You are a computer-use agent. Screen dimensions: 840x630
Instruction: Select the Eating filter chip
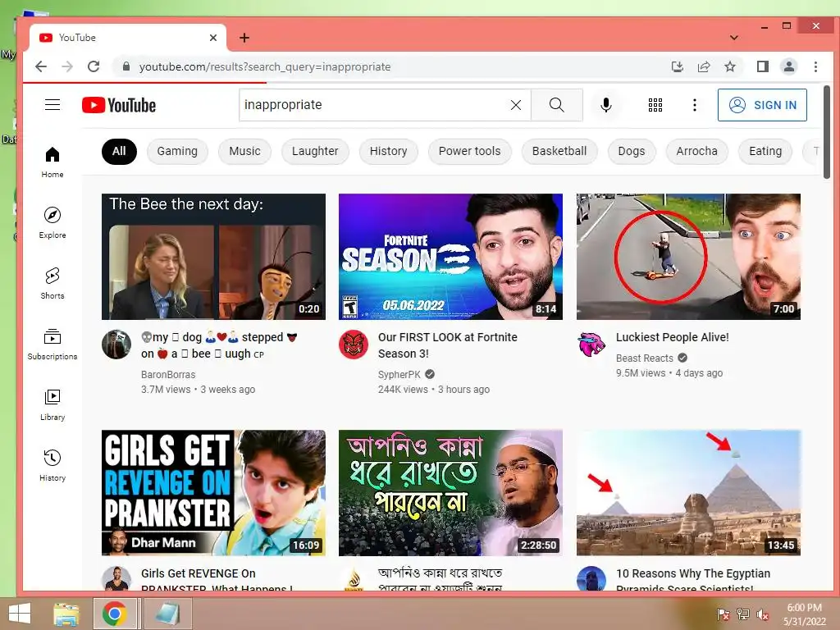[x=765, y=152]
